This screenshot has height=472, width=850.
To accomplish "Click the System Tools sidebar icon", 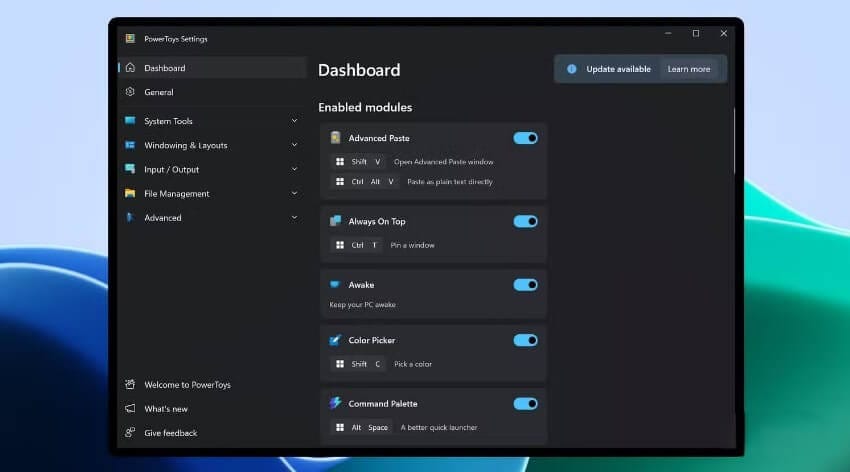I will 130,121.
